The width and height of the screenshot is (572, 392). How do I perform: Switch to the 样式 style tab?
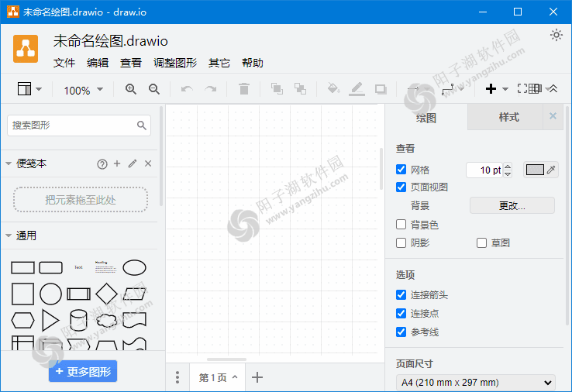click(x=508, y=118)
